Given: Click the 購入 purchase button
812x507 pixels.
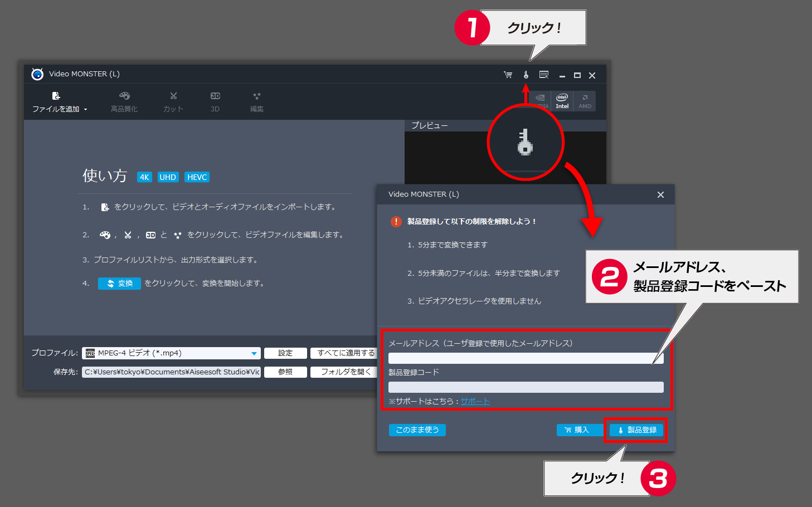Looking at the screenshot, I should click(x=579, y=430).
